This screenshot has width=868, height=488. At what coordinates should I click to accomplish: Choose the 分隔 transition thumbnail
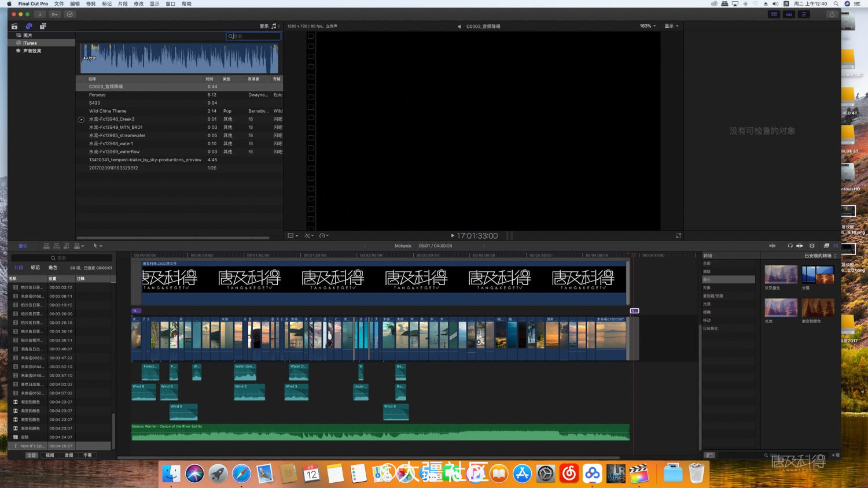point(818,275)
